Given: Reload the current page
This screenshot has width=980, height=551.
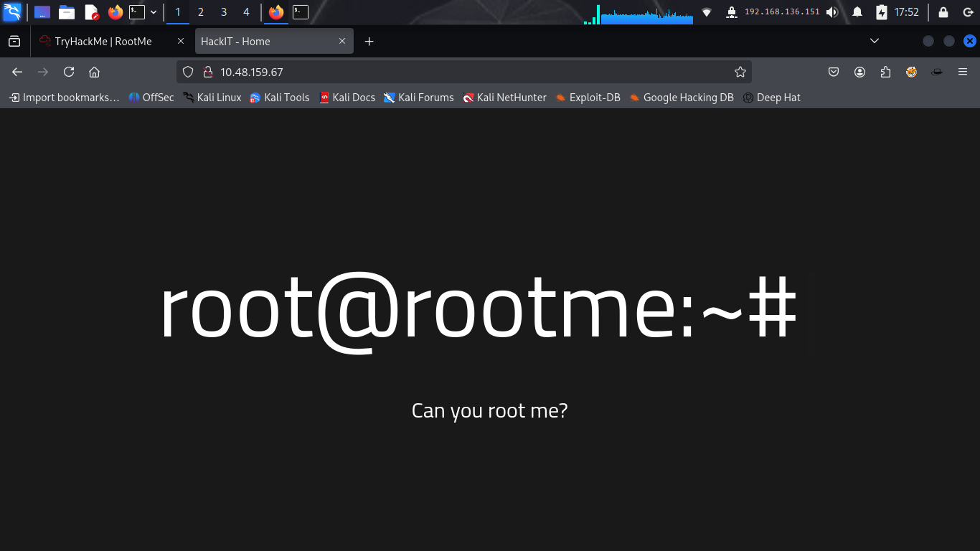Looking at the screenshot, I should tap(69, 72).
